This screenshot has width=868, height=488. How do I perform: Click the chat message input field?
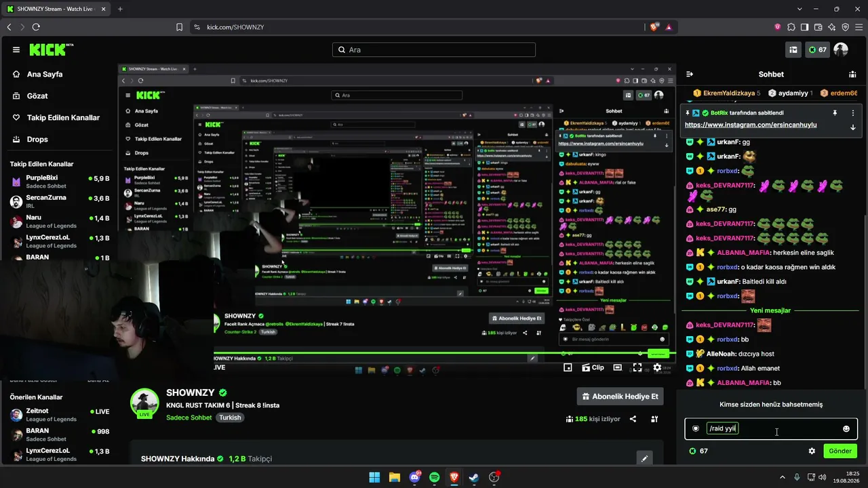coord(771,428)
